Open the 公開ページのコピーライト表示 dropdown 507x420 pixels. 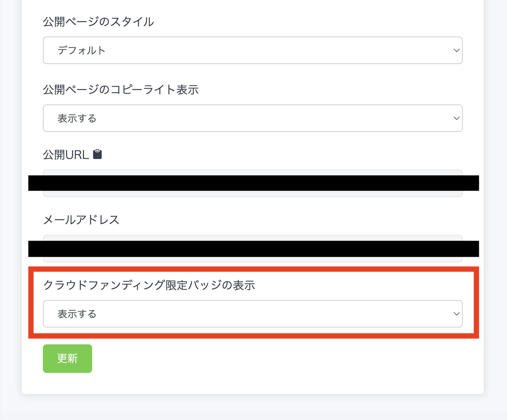(252, 118)
